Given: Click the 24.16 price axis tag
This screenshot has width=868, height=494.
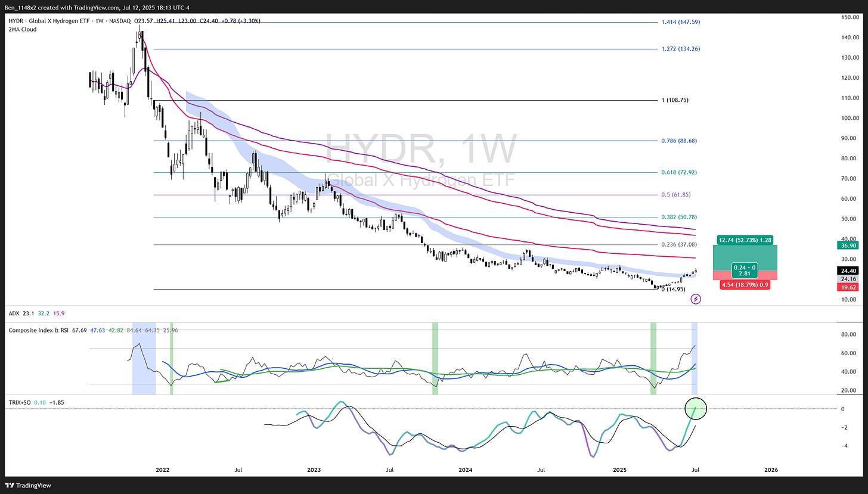Looking at the screenshot, I should pyautogui.click(x=848, y=278).
